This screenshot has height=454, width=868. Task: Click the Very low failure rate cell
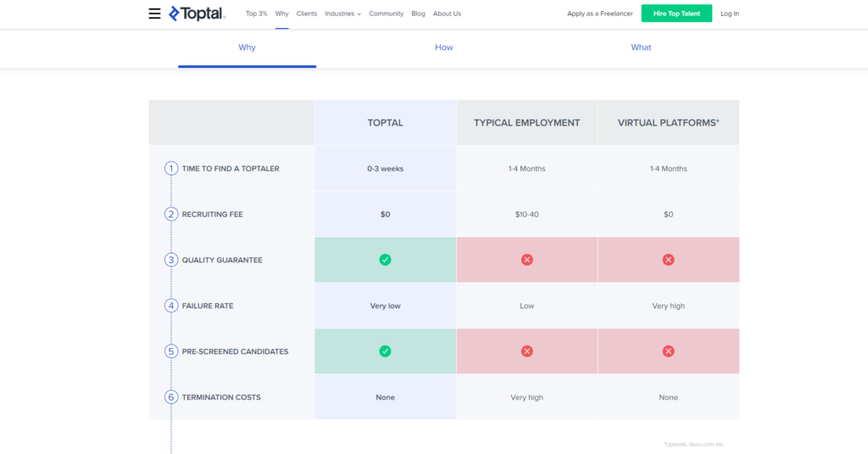[386, 306]
